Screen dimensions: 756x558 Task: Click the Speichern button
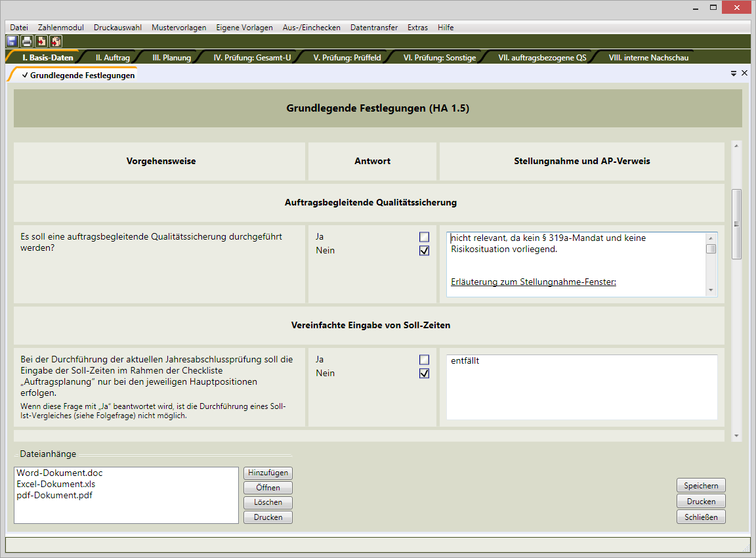click(701, 486)
